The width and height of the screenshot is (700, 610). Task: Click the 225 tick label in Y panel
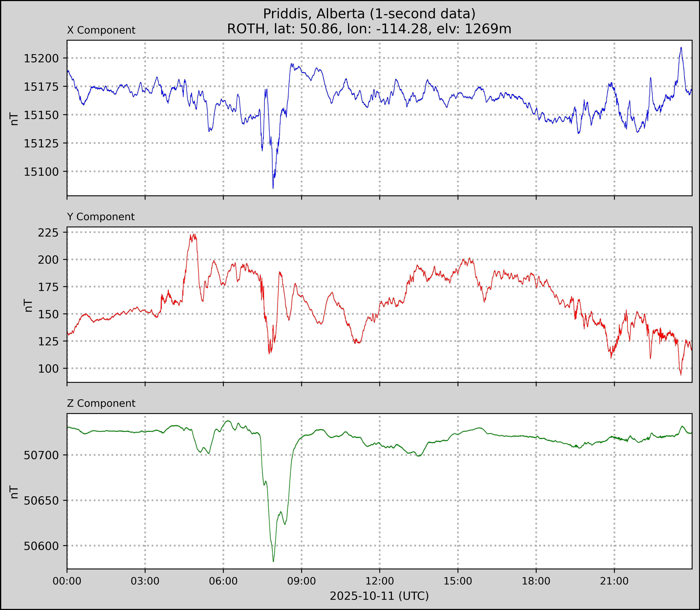click(x=48, y=233)
